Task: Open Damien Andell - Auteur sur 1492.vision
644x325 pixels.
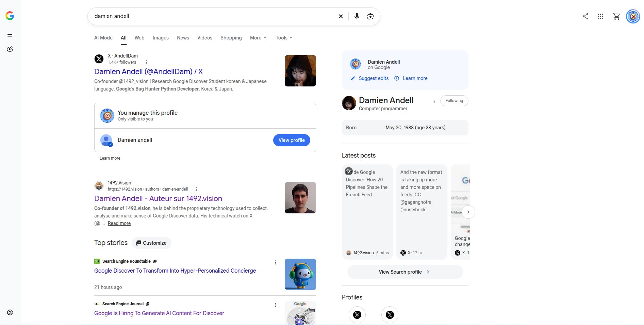Action: coord(158,198)
